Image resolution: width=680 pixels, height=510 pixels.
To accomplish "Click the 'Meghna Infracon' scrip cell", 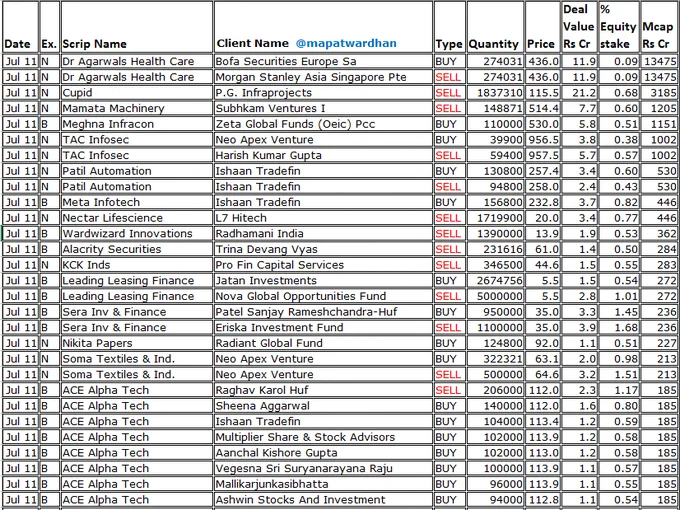I will pyautogui.click(x=137, y=124).
